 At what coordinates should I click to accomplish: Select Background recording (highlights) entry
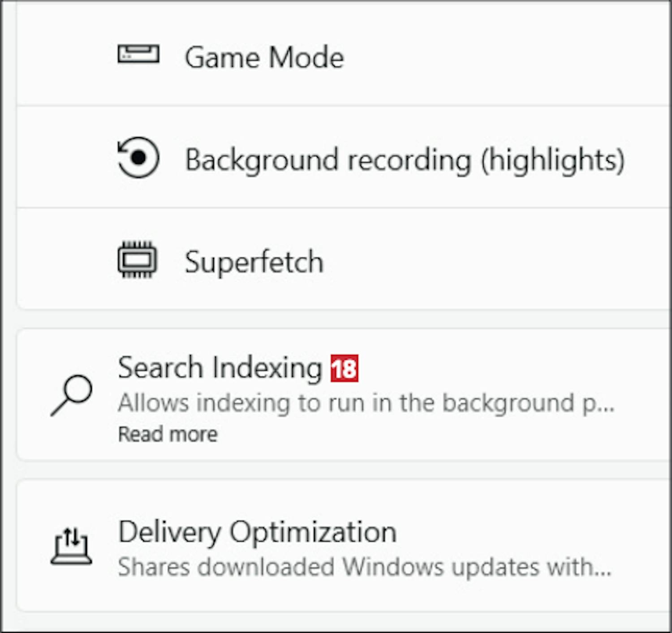click(405, 160)
